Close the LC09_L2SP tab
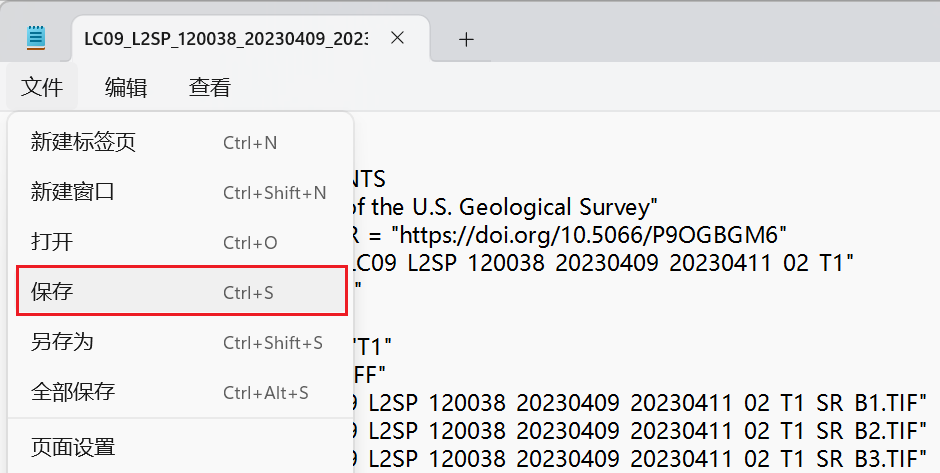This screenshot has width=940, height=473. [x=397, y=38]
